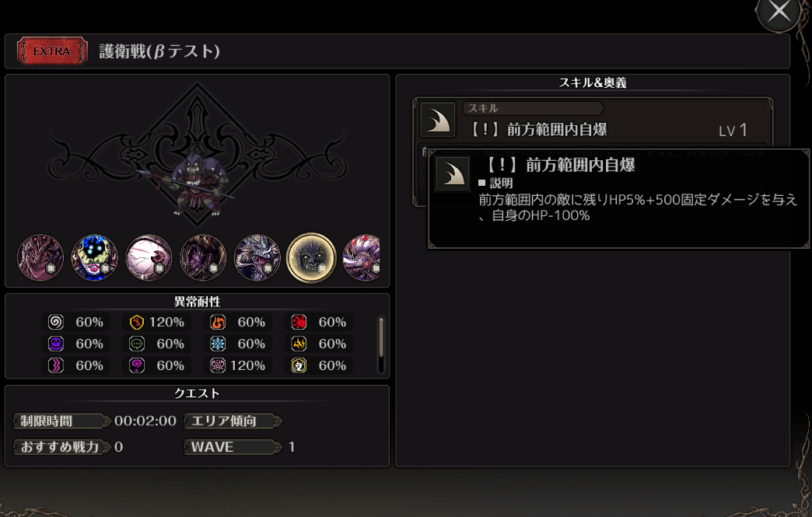812x517 pixels.
Task: Click the red EXTRA badge
Action: pos(52,51)
